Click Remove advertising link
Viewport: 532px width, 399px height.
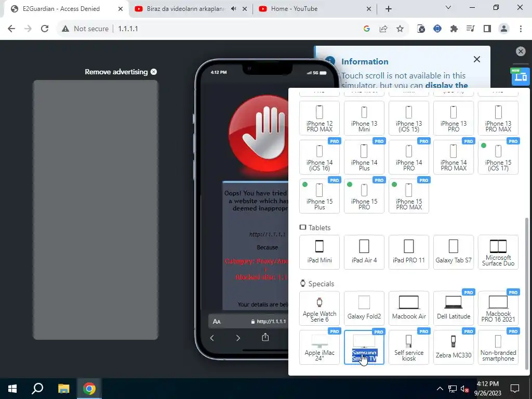[x=121, y=72]
